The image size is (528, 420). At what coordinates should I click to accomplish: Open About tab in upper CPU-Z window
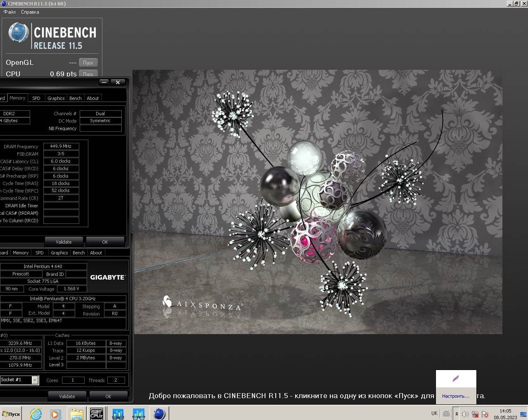click(93, 98)
